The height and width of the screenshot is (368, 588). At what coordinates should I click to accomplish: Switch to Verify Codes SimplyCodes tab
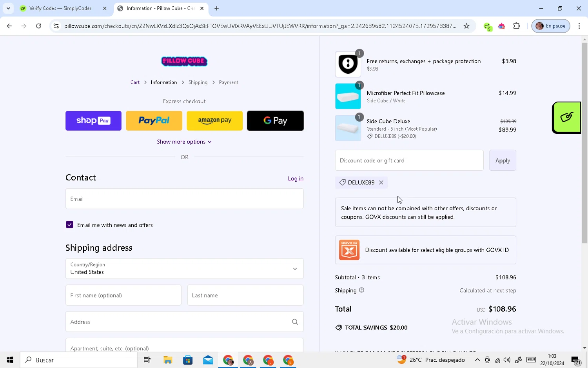[x=60, y=8]
